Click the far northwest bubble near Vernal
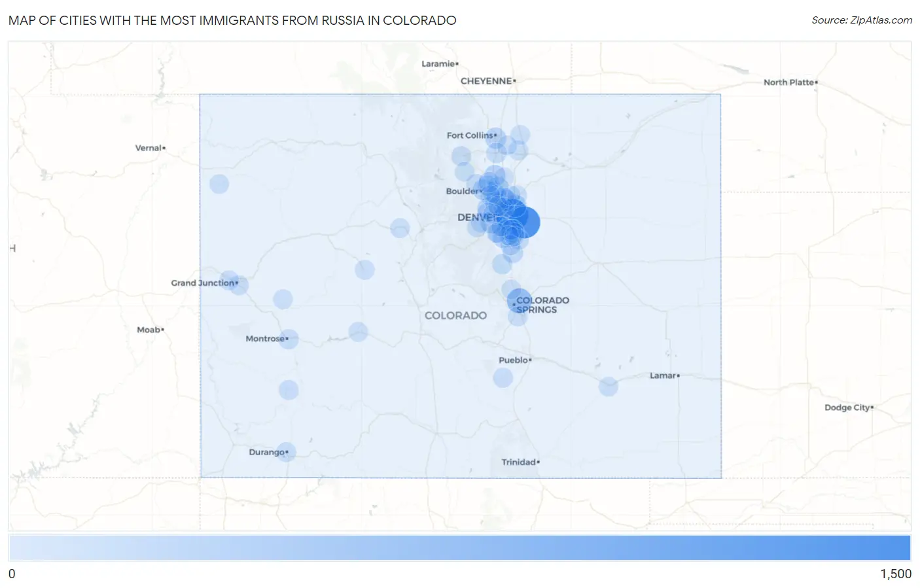The height and width of the screenshot is (588, 920). tap(219, 184)
